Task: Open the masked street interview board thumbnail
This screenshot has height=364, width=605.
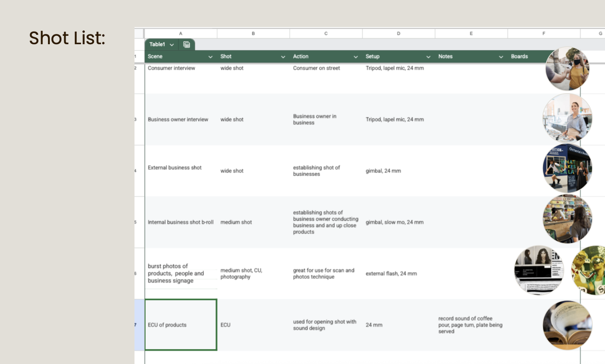Action: click(567, 69)
